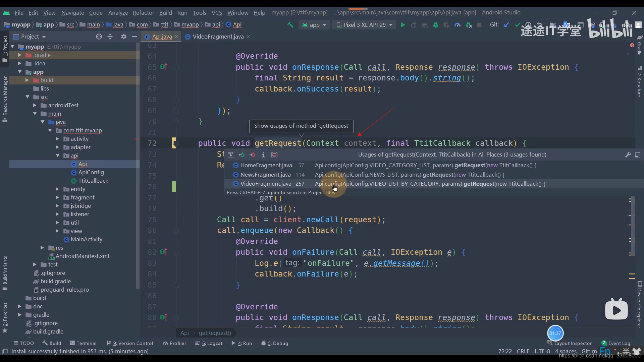
Task: Open the Layout Inspector
Action: point(570,343)
